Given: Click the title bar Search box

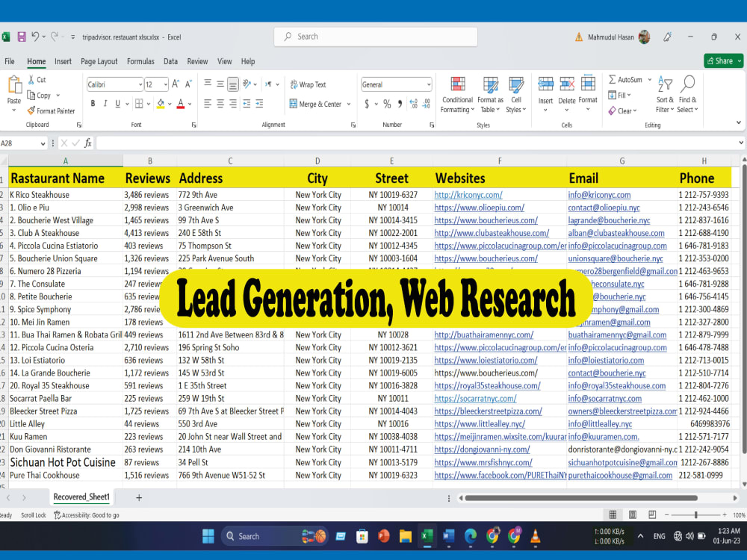Looking at the screenshot, I should (x=376, y=37).
